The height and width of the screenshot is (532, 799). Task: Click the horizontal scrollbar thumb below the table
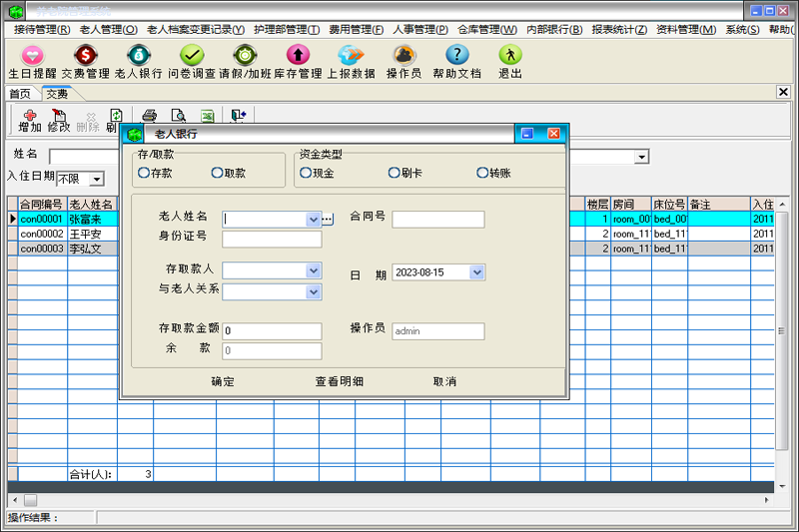[31, 500]
